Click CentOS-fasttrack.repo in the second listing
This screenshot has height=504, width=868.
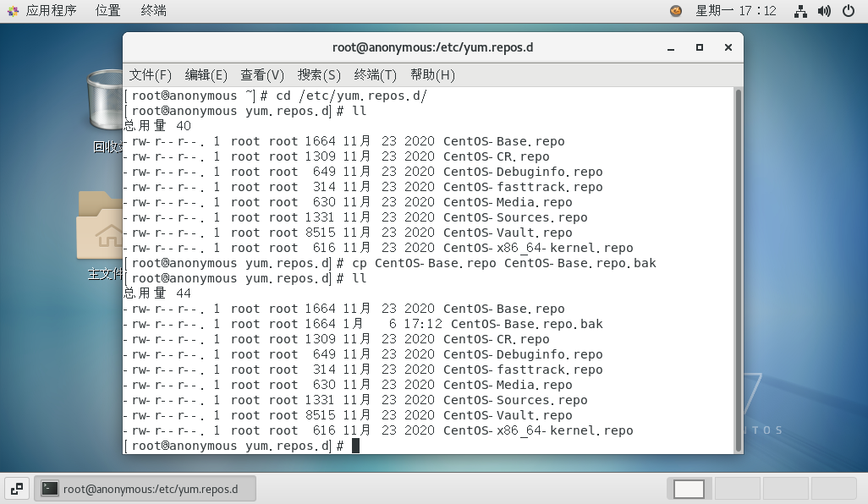click(523, 370)
